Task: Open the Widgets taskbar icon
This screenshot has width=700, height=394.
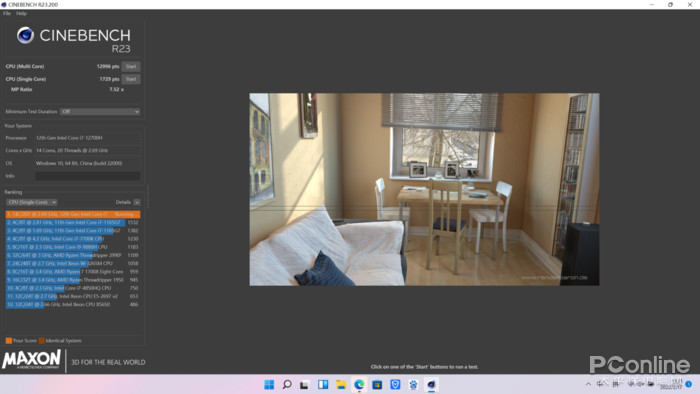Action: point(323,385)
